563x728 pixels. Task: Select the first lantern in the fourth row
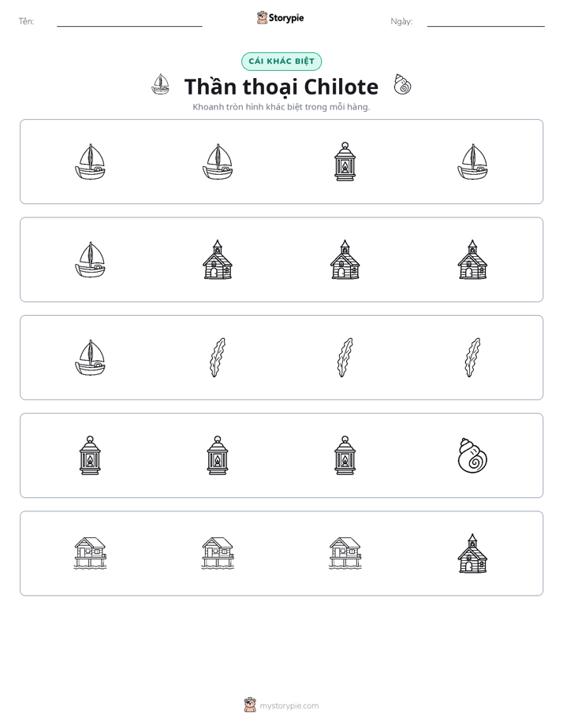click(x=90, y=455)
